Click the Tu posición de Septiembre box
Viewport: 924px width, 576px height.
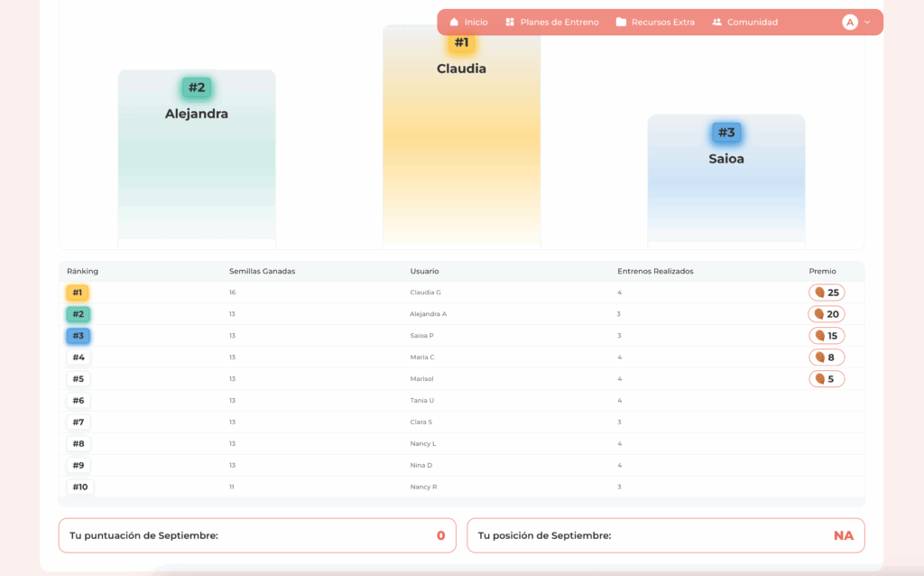(x=665, y=535)
